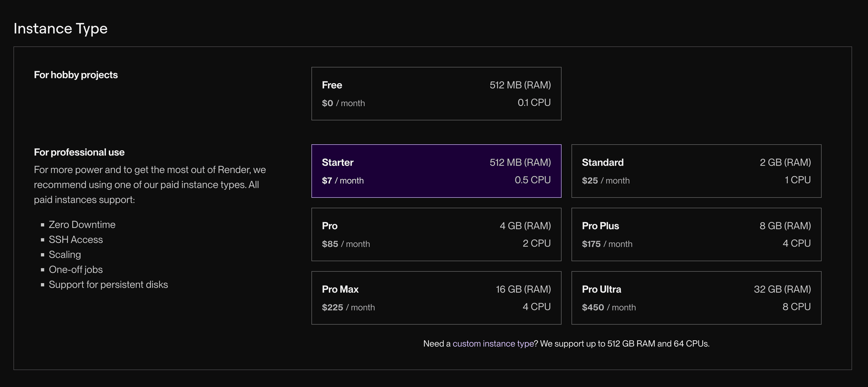Click the Standard plan title
This screenshot has height=387, width=868.
coord(602,163)
